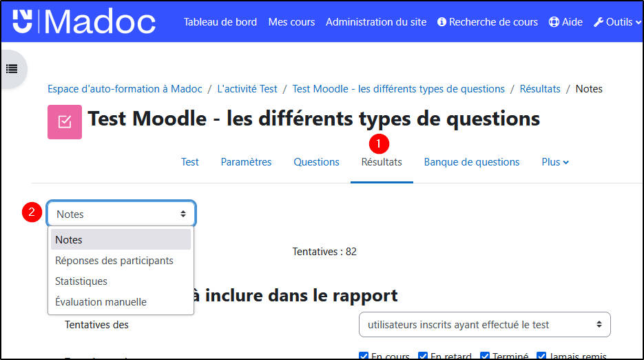The height and width of the screenshot is (360, 644).
Task: Follow breadcrumb L'activité Test
Action: (x=247, y=89)
